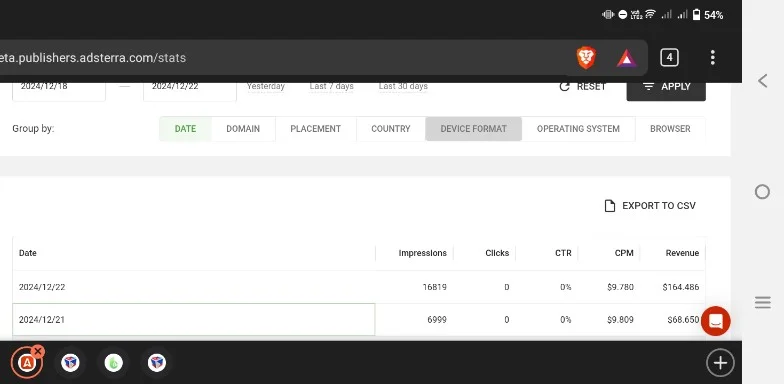The width and height of the screenshot is (784, 384).
Task: Click CPM value $9.809
Action: tap(620, 320)
